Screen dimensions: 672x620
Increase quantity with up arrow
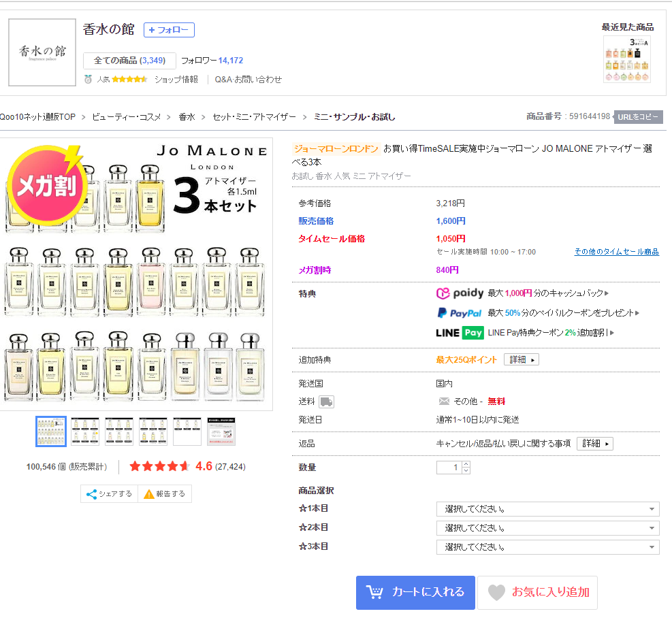466,464
